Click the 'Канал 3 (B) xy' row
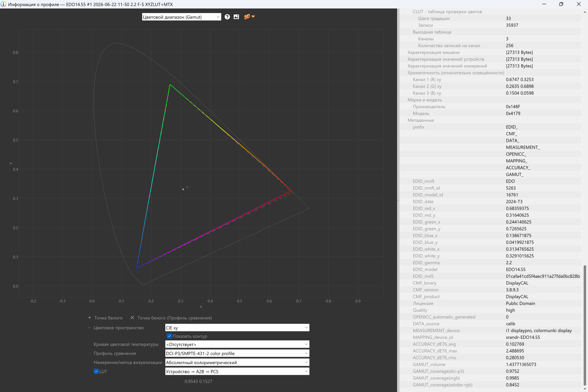Viewport: 588px width, 392px height. coord(491,93)
